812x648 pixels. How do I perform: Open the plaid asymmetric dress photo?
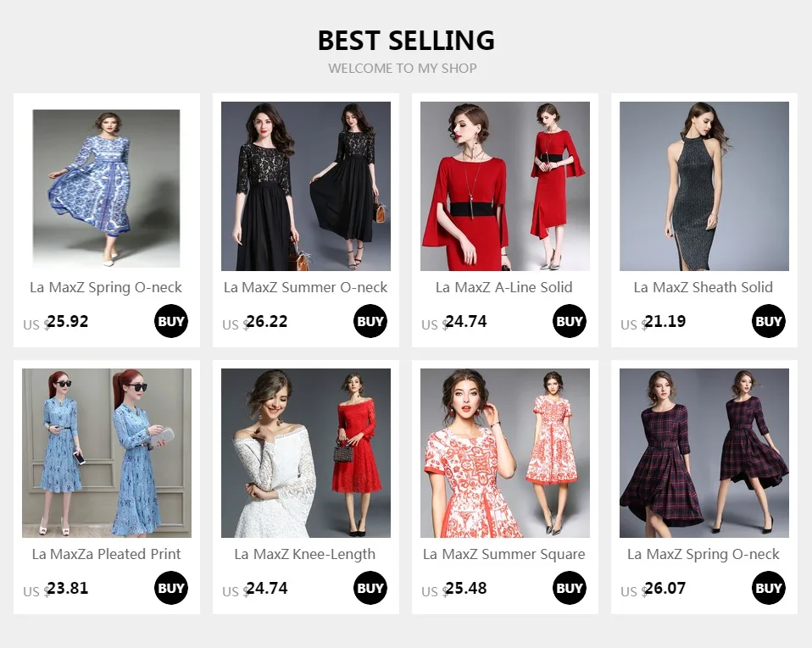(x=704, y=453)
